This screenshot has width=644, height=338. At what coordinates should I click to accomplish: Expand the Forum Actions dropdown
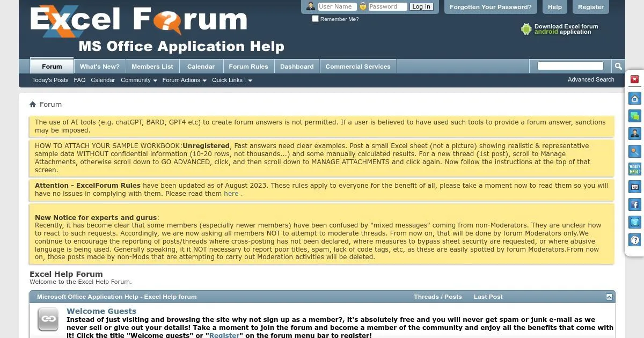point(185,80)
